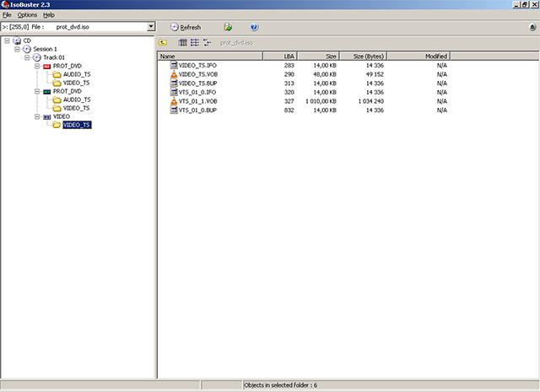Select the VIDEO_TS.VOB file name
Image resolution: width=540 pixels, height=392 pixels.
(198, 74)
